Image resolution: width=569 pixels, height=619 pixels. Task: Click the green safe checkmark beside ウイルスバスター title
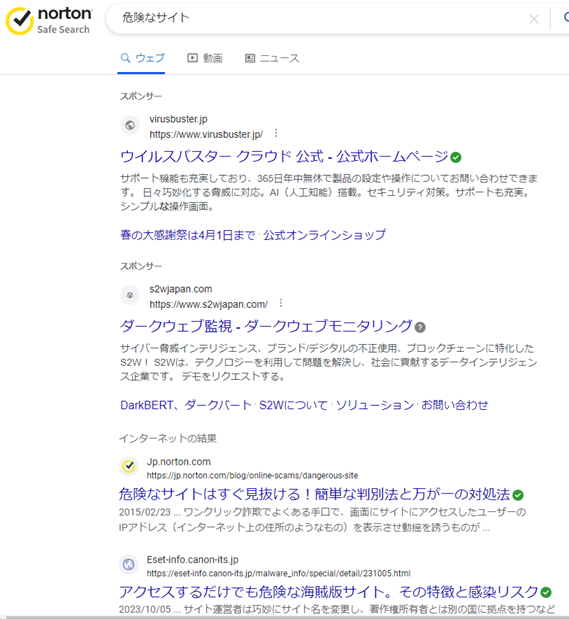[x=456, y=158]
